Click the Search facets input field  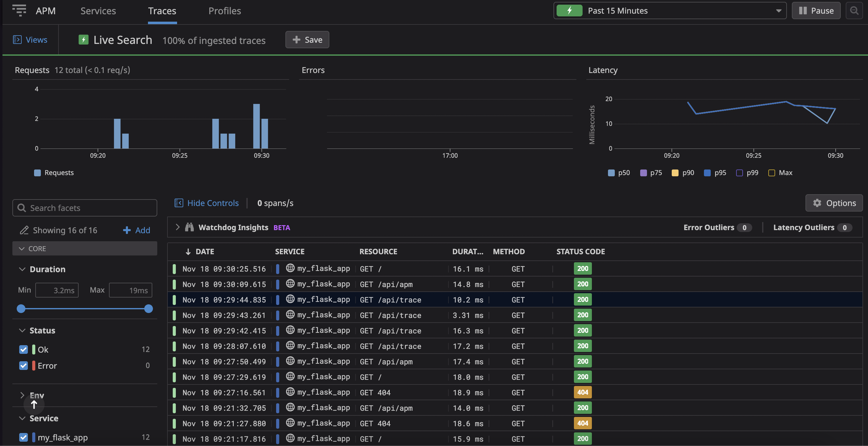pos(85,208)
